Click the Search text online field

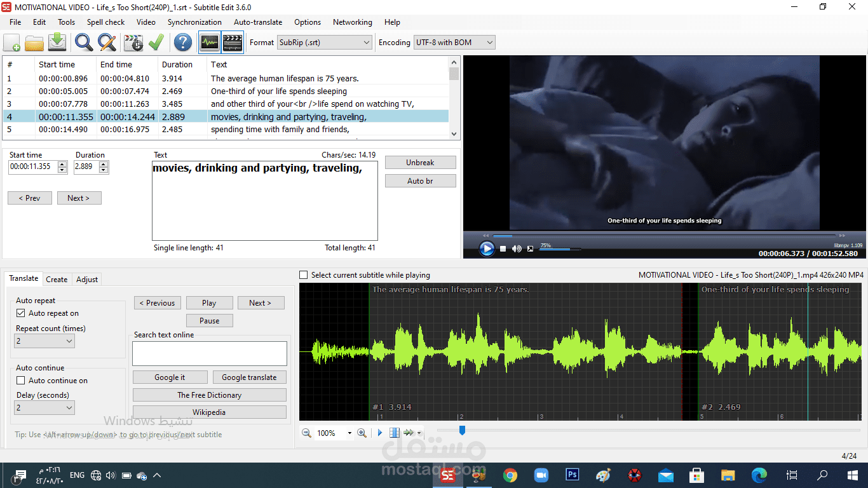(210, 353)
